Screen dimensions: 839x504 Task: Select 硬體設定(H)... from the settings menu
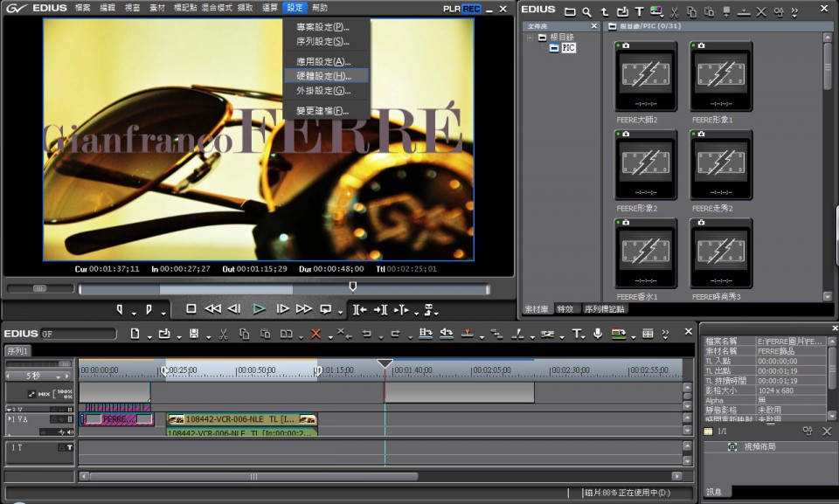[323, 76]
